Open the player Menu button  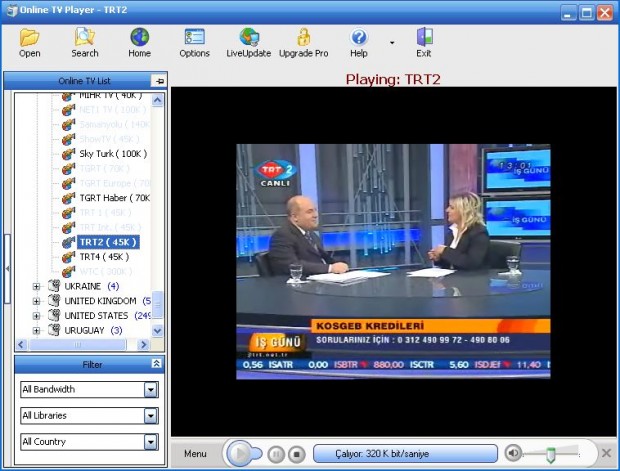[x=195, y=454]
